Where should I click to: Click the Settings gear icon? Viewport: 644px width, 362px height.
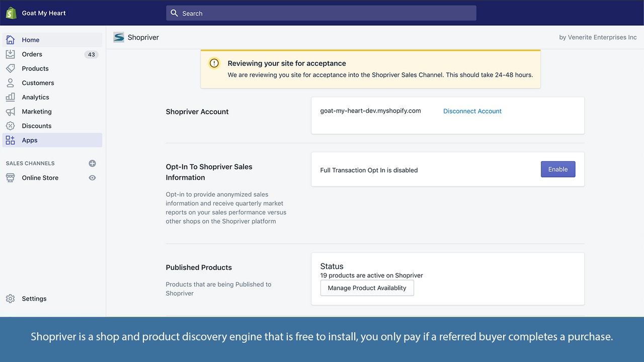click(10, 299)
